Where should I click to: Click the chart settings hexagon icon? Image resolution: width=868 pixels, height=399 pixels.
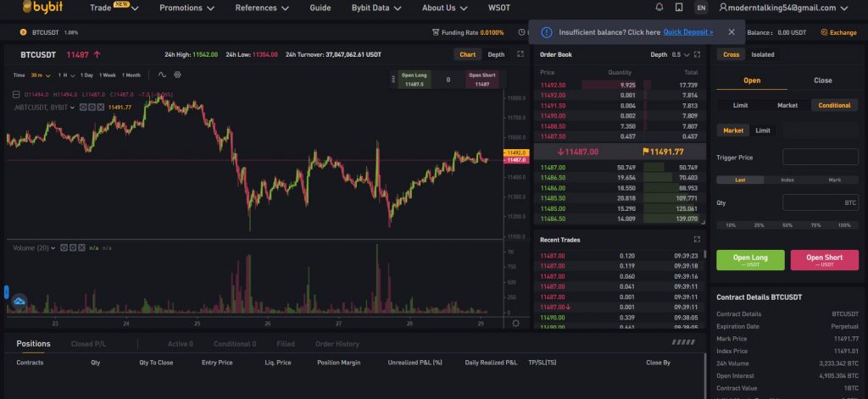[178, 75]
